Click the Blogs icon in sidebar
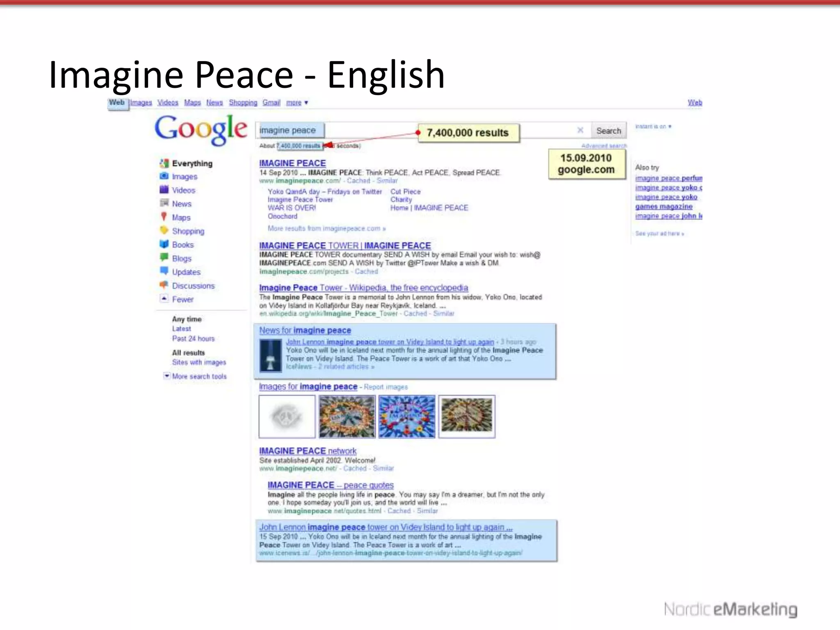Image resolution: width=840 pixels, height=630 pixels. [x=164, y=258]
